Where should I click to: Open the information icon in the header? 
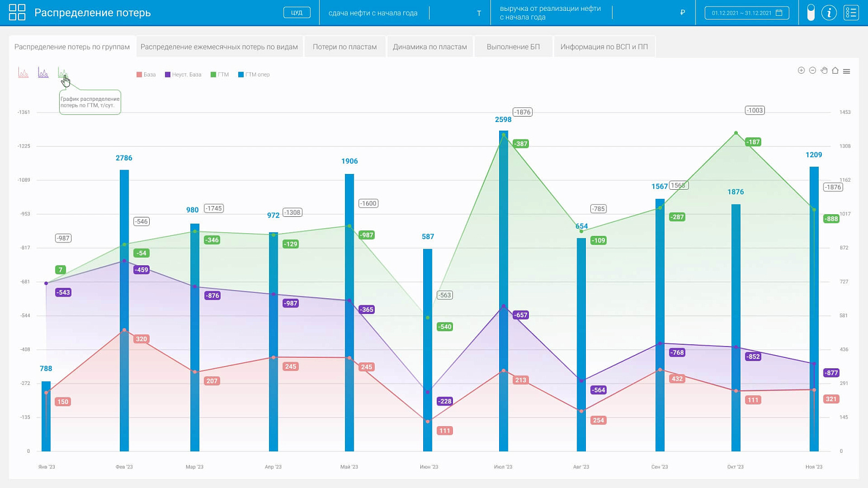[829, 12]
